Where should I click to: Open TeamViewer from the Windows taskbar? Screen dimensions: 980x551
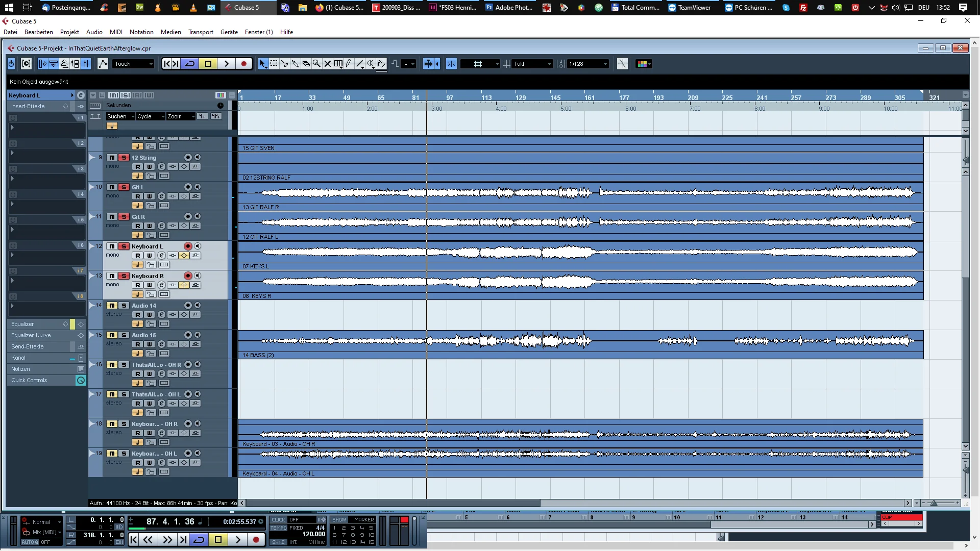690,8
